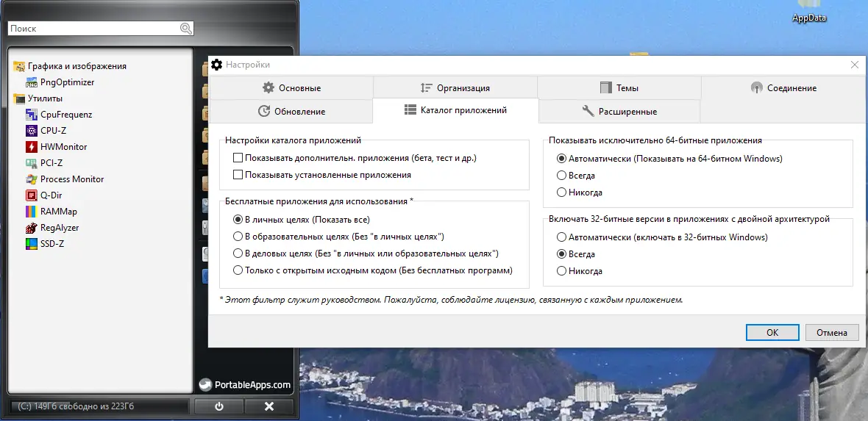The image size is (868, 421).
Task: Click the gear icon in Настройки title bar
Action: point(216,65)
